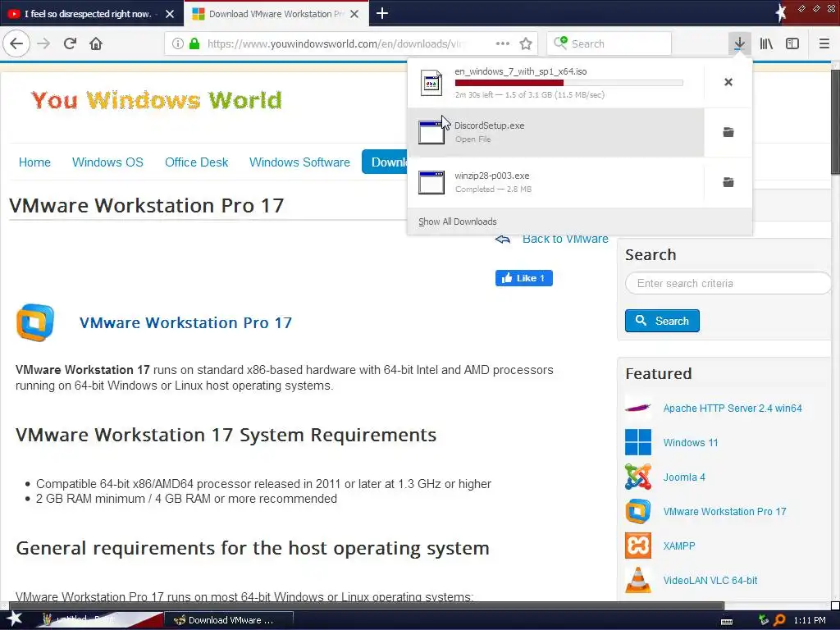Screen dimensions: 840x630
Task: Open featured VMware Workstation Pro 17 link
Action: point(724,512)
